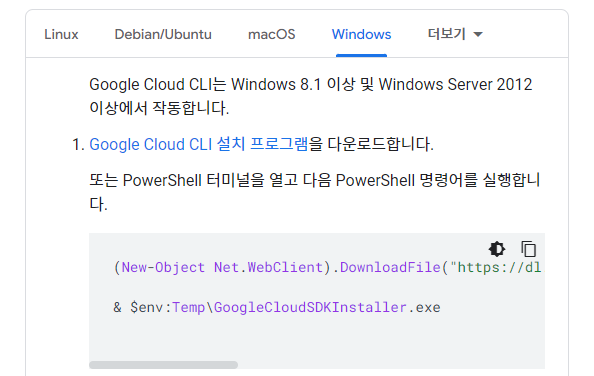
Task: Open the Debian/Ubuntu tab
Action: pyautogui.click(x=163, y=34)
